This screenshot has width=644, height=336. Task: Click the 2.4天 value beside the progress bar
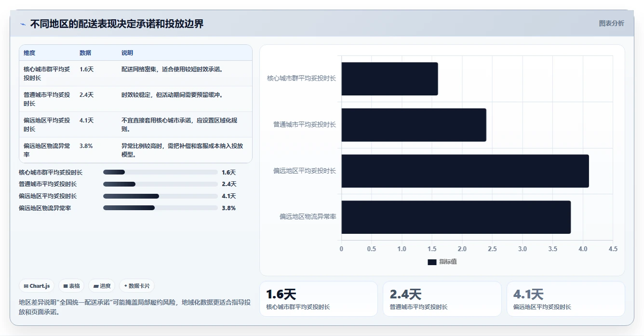click(x=229, y=184)
